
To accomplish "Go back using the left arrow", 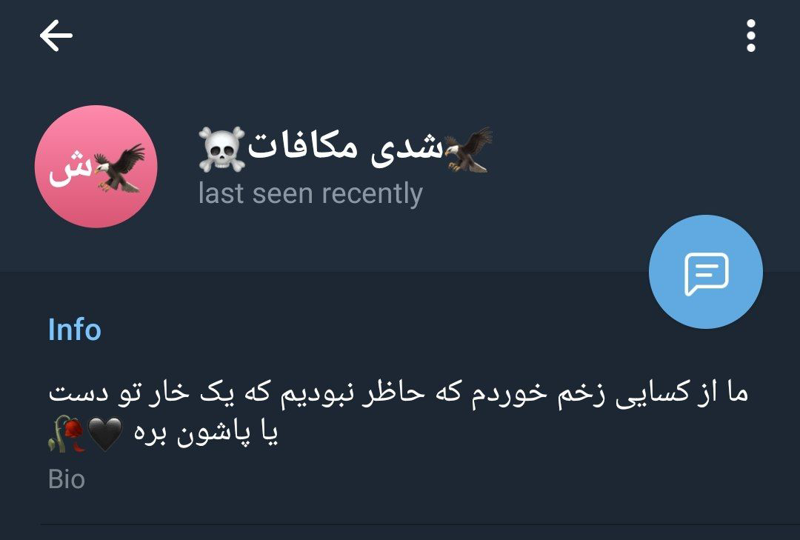I will click(56, 36).
